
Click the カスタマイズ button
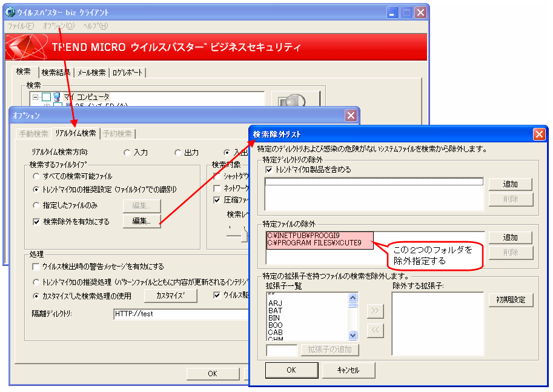coord(170,296)
